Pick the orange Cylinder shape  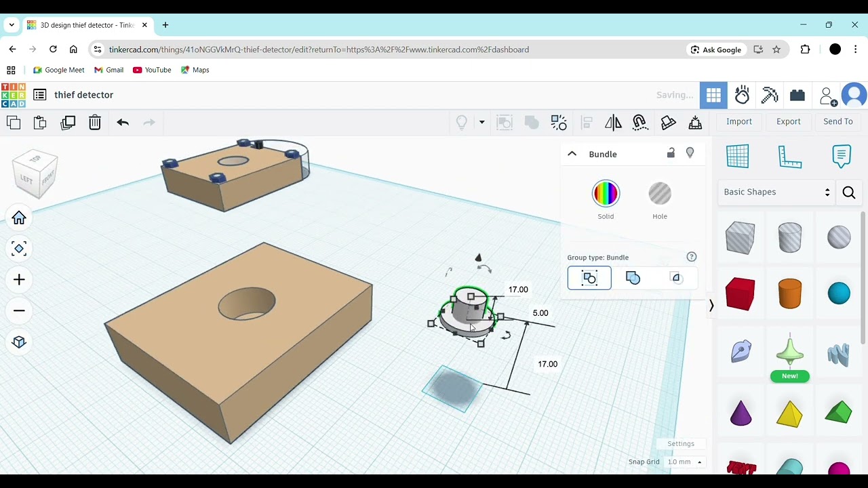click(790, 293)
